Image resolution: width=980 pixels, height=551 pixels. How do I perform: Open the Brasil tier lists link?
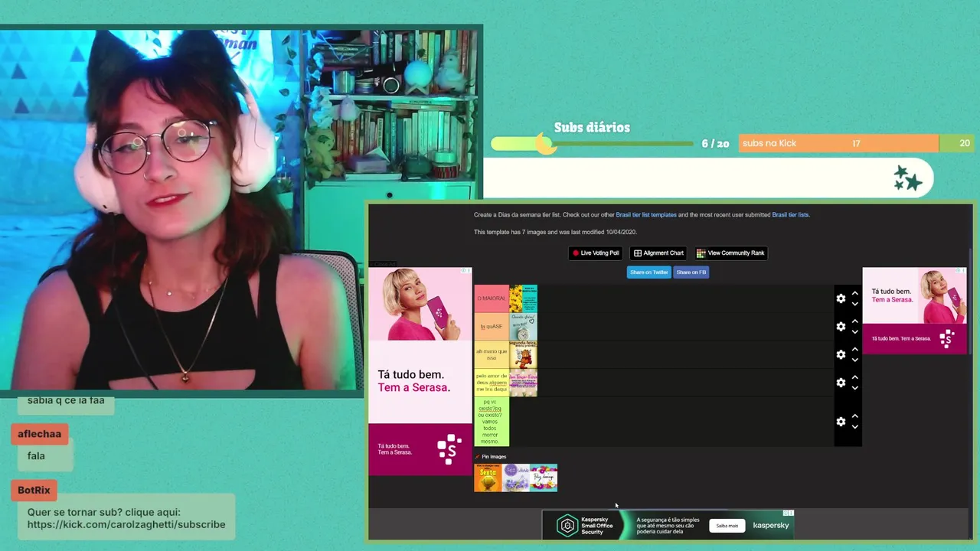point(790,215)
